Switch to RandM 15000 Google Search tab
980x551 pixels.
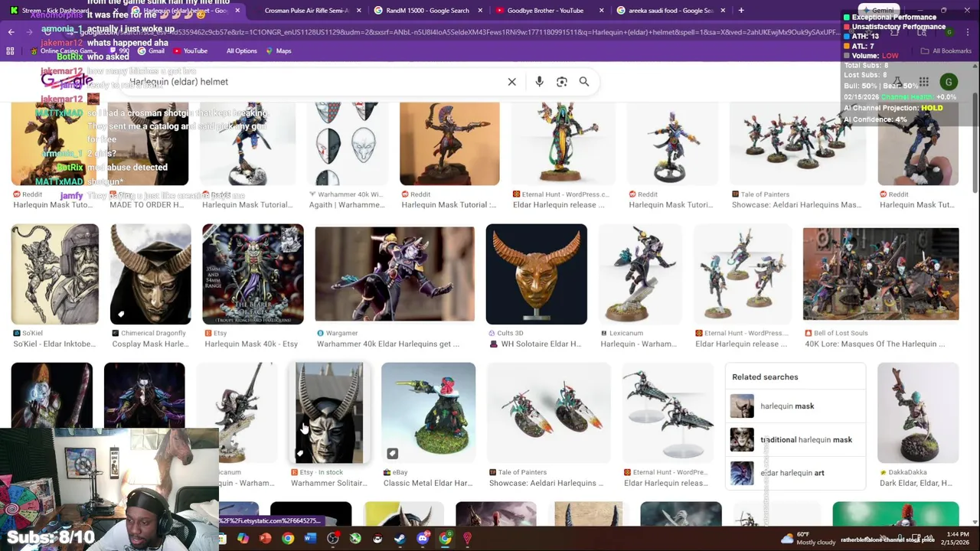click(x=427, y=11)
